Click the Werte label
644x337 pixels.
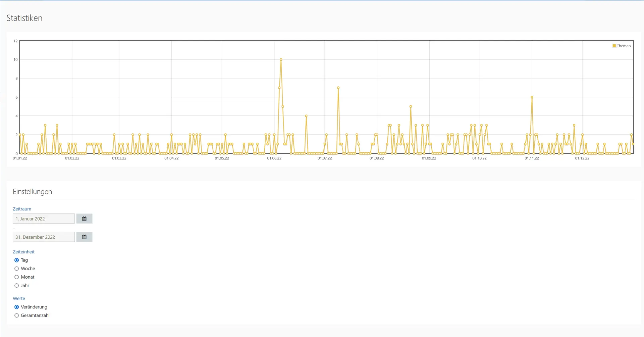click(19, 298)
